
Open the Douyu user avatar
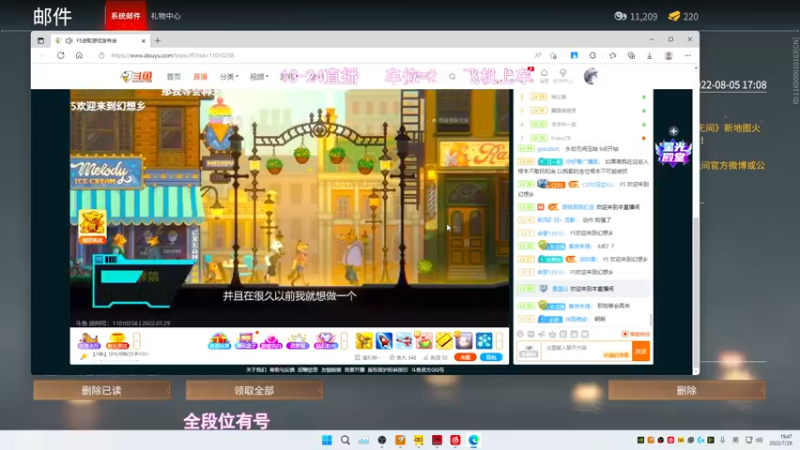coord(590,76)
